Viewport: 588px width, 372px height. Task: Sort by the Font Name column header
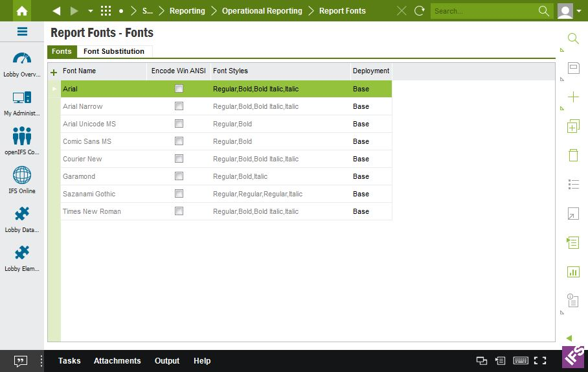point(104,71)
